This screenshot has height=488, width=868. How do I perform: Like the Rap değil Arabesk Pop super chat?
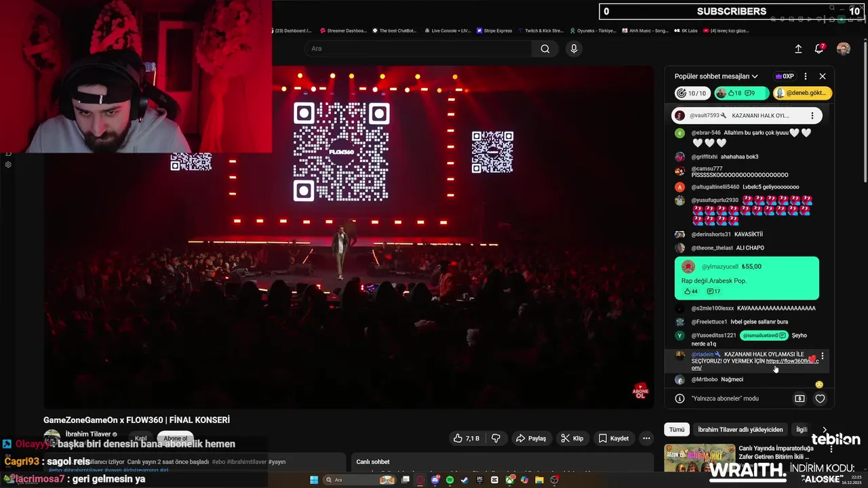point(690,291)
